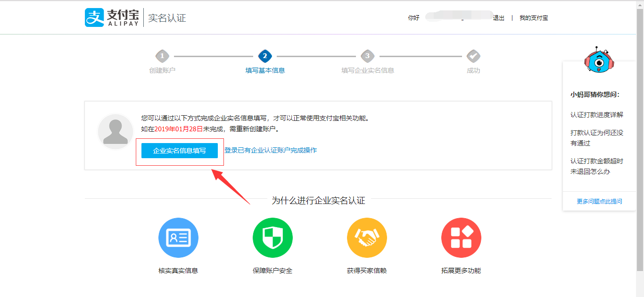Open 认证打款进度详解 help question
The width and height of the screenshot is (644, 297).
point(596,115)
